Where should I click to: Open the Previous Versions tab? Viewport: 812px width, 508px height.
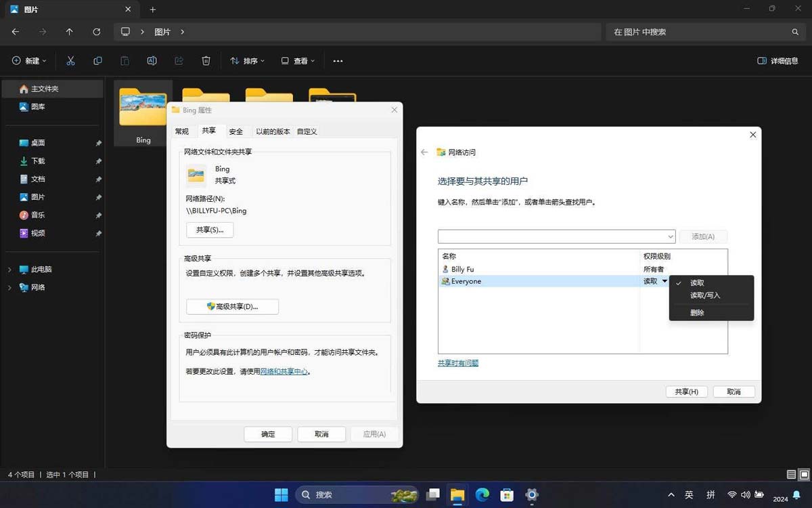[x=273, y=131]
